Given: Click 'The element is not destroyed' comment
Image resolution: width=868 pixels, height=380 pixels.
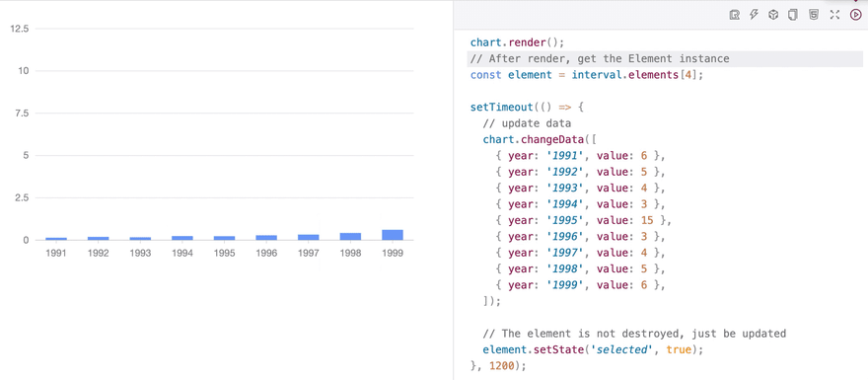Looking at the screenshot, I should coord(634,334).
